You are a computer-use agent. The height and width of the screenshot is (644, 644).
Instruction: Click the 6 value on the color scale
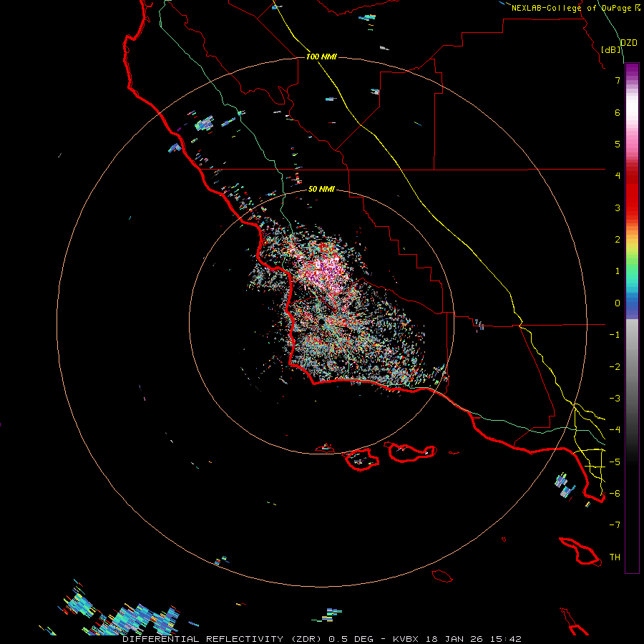tap(618, 112)
